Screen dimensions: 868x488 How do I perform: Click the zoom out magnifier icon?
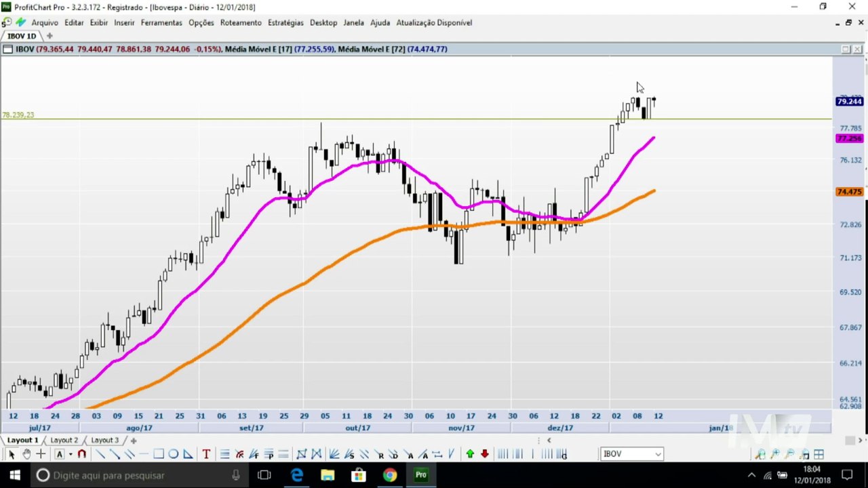789,454
